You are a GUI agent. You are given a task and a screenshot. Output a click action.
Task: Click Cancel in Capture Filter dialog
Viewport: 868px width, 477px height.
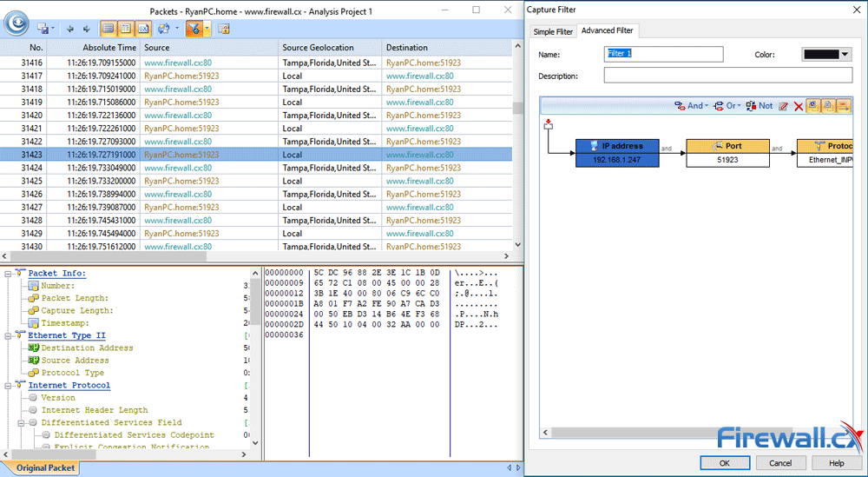point(780,462)
